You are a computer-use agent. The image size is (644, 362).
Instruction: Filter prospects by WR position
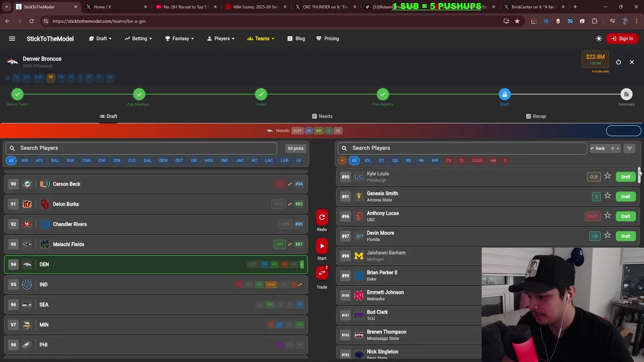435,160
